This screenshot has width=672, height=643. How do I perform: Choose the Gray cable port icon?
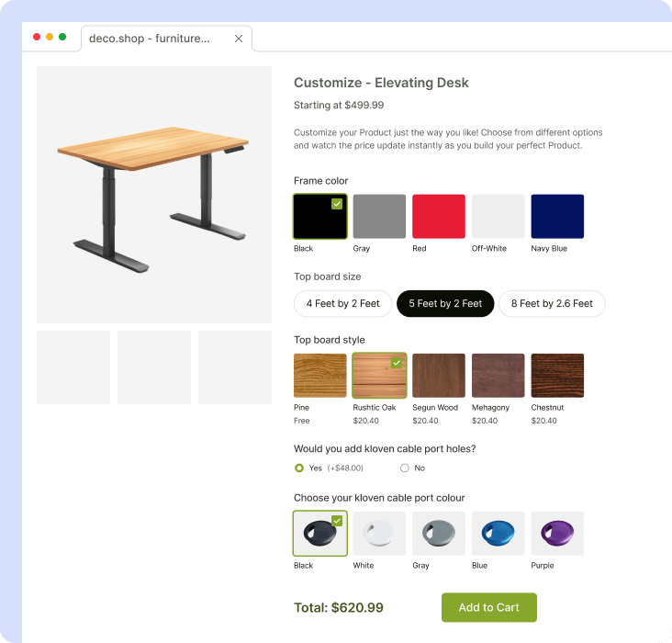coord(439,534)
